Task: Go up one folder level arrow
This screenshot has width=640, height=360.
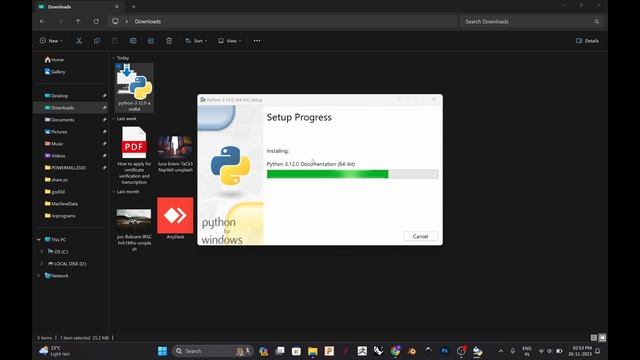Action: (78, 21)
